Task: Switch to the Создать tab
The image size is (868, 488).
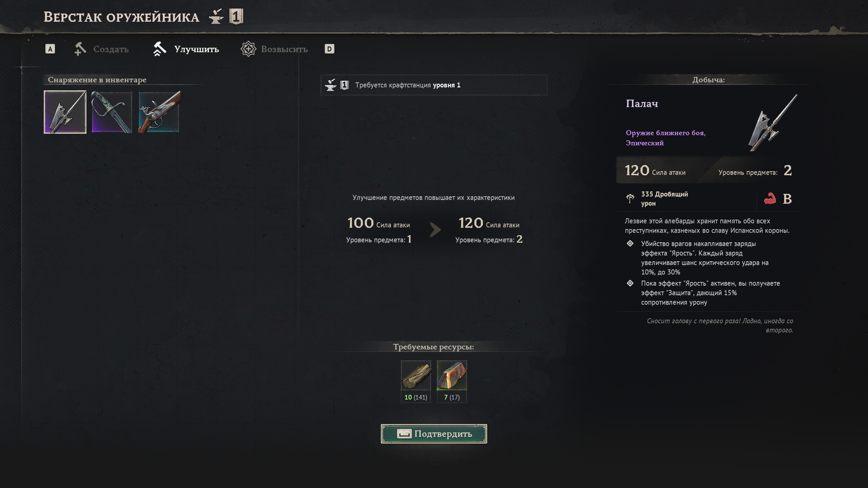Action: coord(102,49)
